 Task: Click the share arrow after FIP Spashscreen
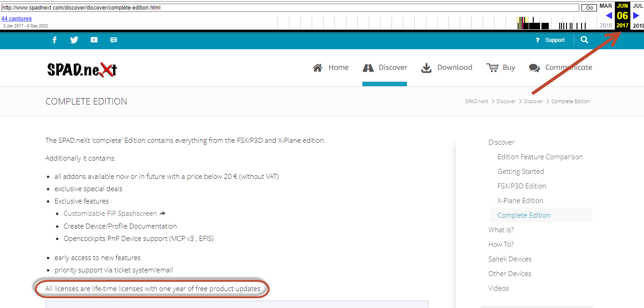coord(162,214)
